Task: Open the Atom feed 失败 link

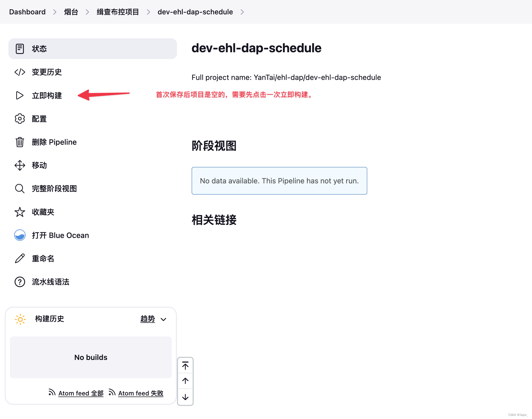Action: coord(141,393)
